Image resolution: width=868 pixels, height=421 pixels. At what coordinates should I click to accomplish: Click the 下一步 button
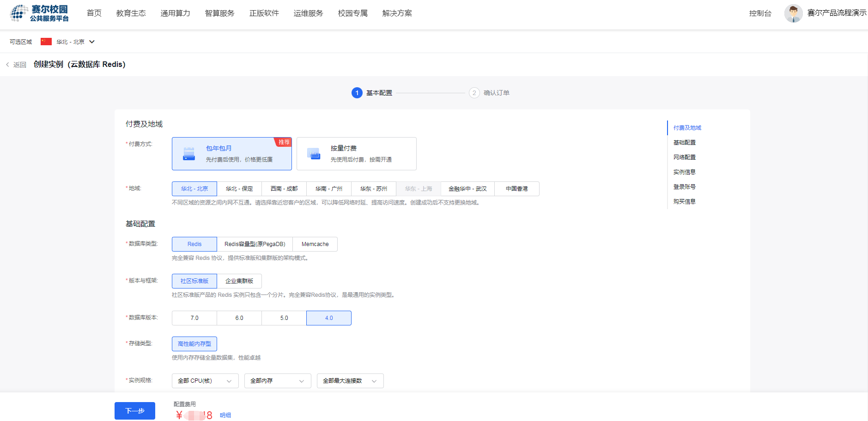pyautogui.click(x=135, y=411)
